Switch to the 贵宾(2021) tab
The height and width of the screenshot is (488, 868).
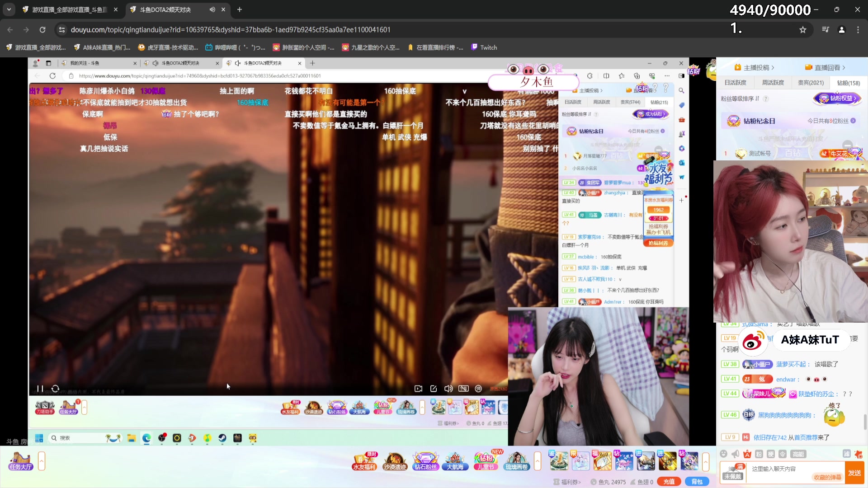coord(811,83)
